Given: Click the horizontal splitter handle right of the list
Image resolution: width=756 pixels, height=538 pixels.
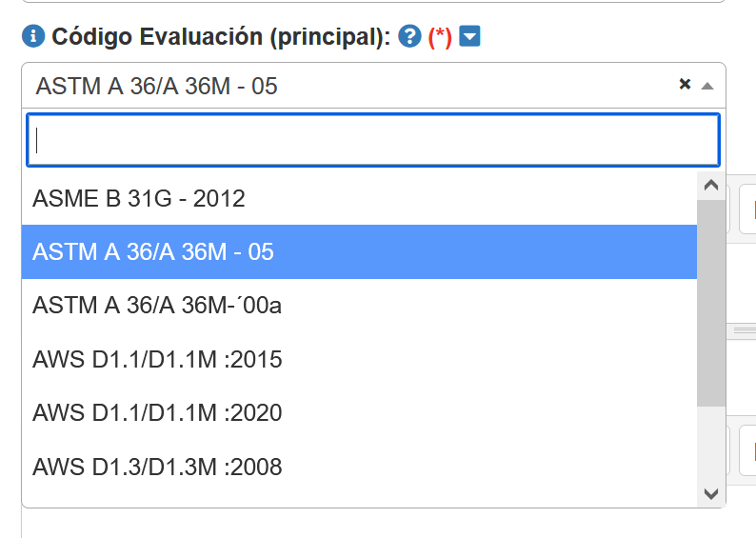Looking at the screenshot, I should tap(742, 330).
